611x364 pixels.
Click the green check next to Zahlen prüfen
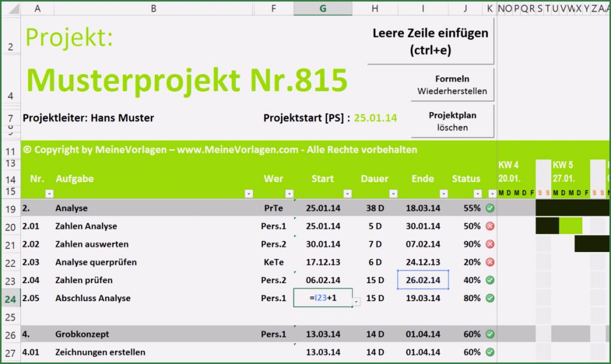pos(489,280)
